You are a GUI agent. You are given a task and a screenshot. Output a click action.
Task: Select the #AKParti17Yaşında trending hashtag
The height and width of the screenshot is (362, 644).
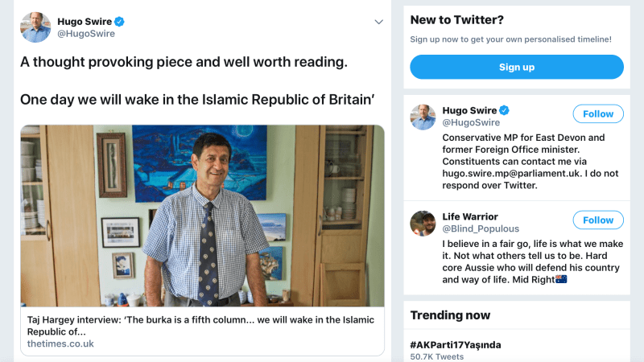[456, 344]
